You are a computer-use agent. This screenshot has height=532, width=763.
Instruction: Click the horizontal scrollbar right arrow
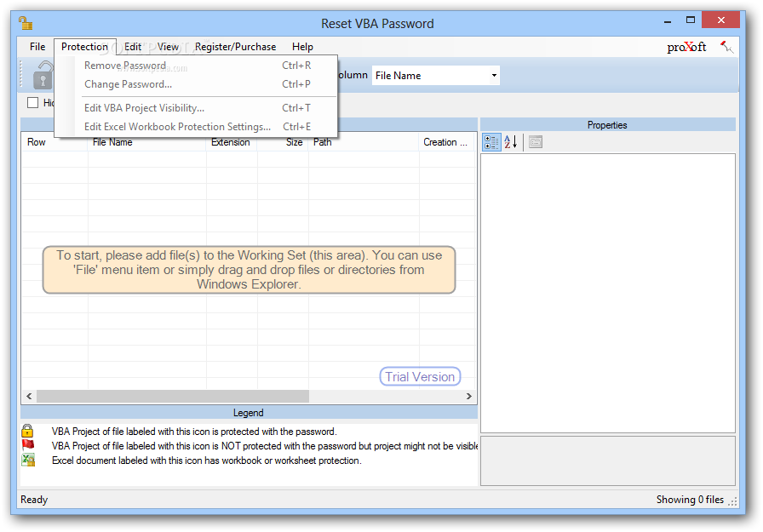pyautogui.click(x=468, y=396)
